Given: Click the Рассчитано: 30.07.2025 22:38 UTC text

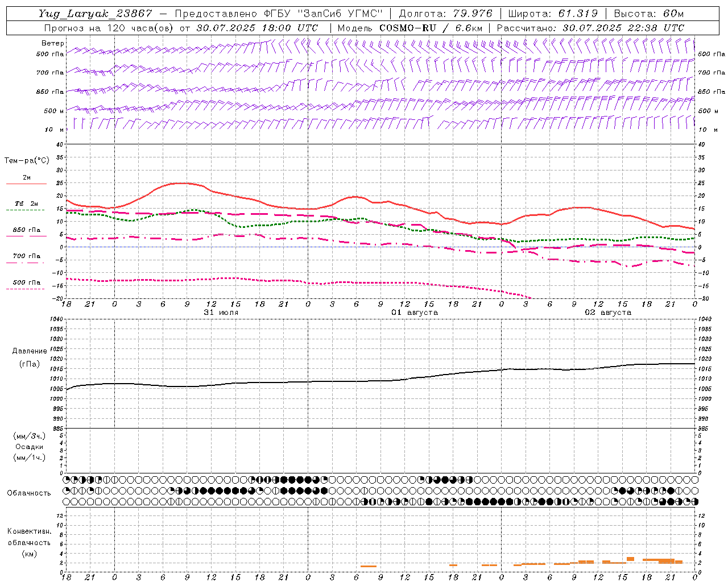Looking at the screenshot, I should 590,28.
